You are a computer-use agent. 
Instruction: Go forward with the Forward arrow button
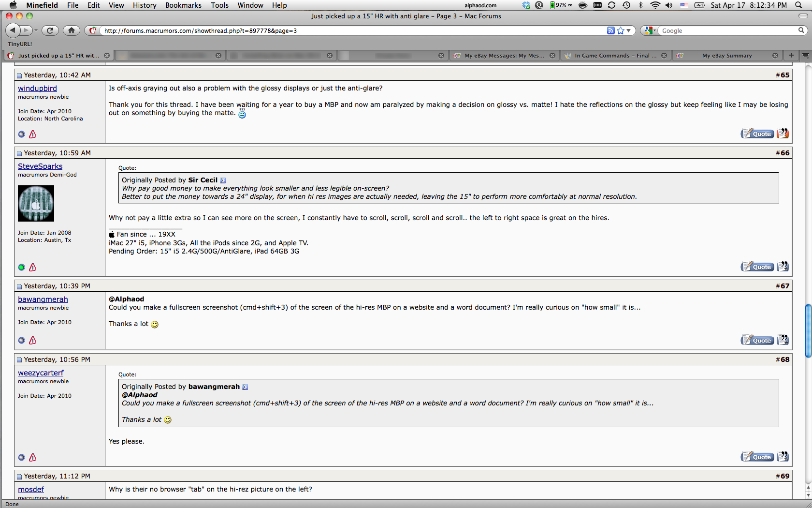click(x=27, y=30)
